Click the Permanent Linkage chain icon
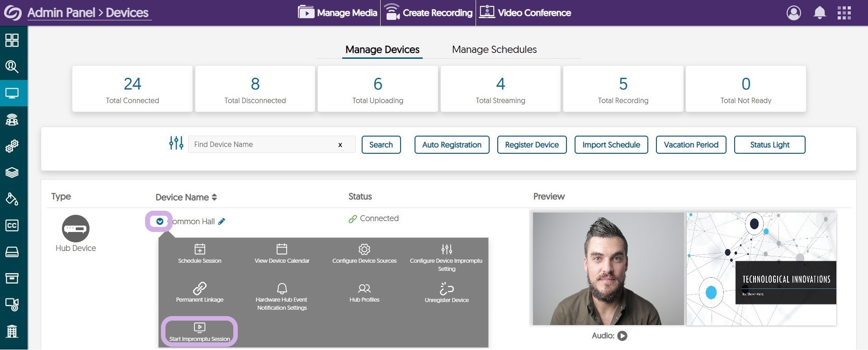Screen dimensions: 868x350 [x=199, y=288]
